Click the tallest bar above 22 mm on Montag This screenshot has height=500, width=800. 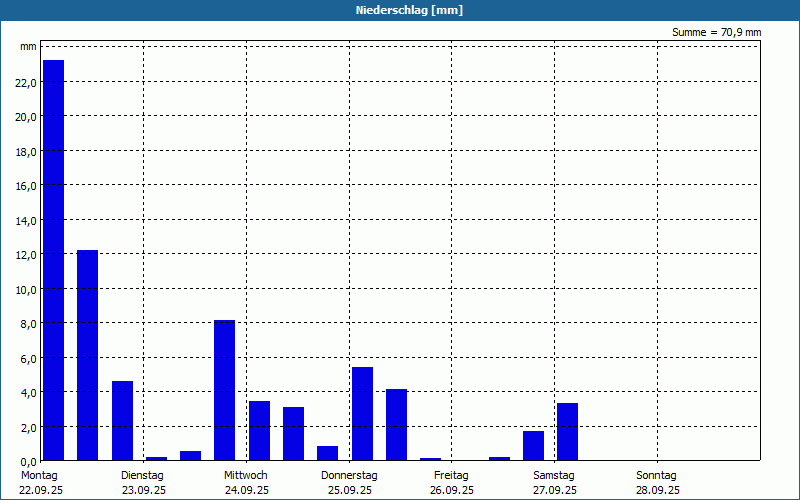tap(54, 260)
